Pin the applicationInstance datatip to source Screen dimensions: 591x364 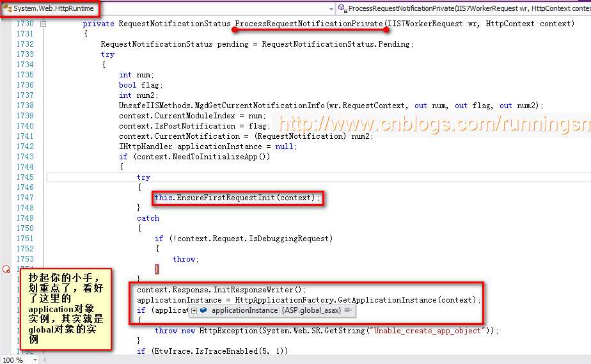pyautogui.click(x=348, y=310)
